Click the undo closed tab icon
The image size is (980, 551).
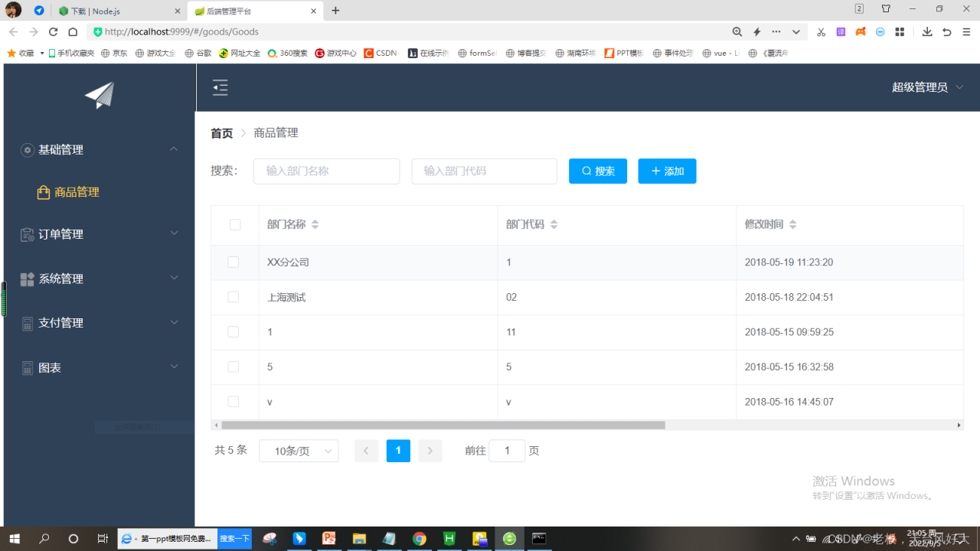coord(947,32)
